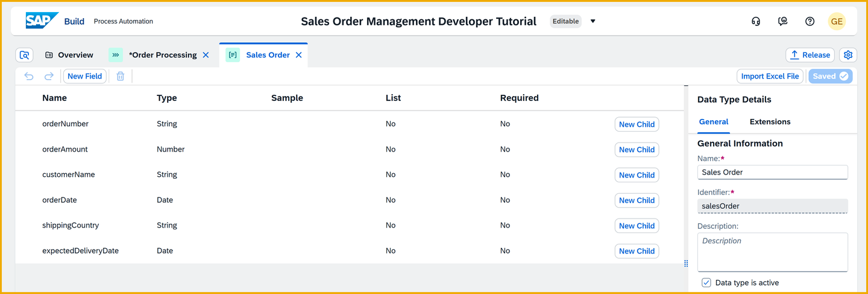The image size is (868, 294).
Task: Click the New Field button
Action: tap(84, 76)
